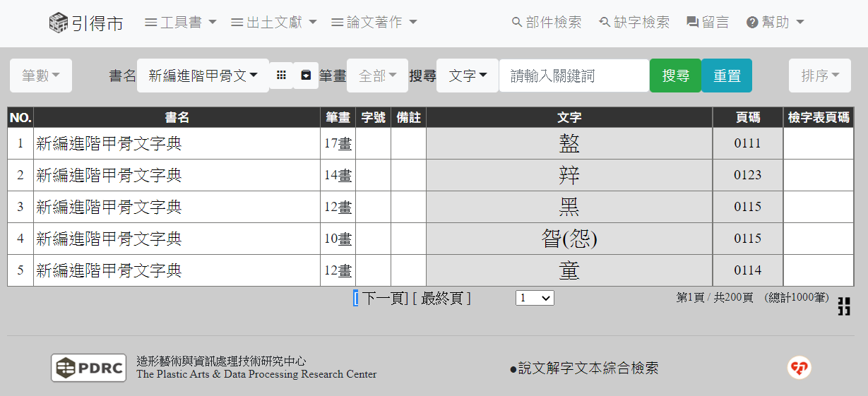Click 17畫 stroke count cell
The height and width of the screenshot is (396, 868).
pyautogui.click(x=338, y=144)
